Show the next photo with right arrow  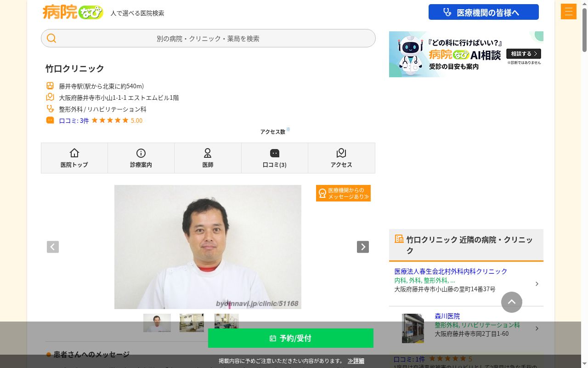tap(363, 247)
